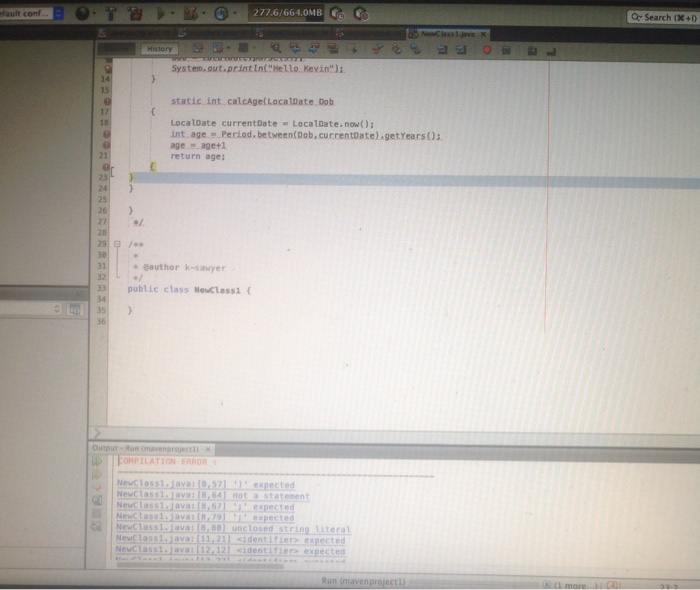The width and height of the screenshot is (700, 590).
Task: Build project with hammer icon
Action: pos(111,14)
